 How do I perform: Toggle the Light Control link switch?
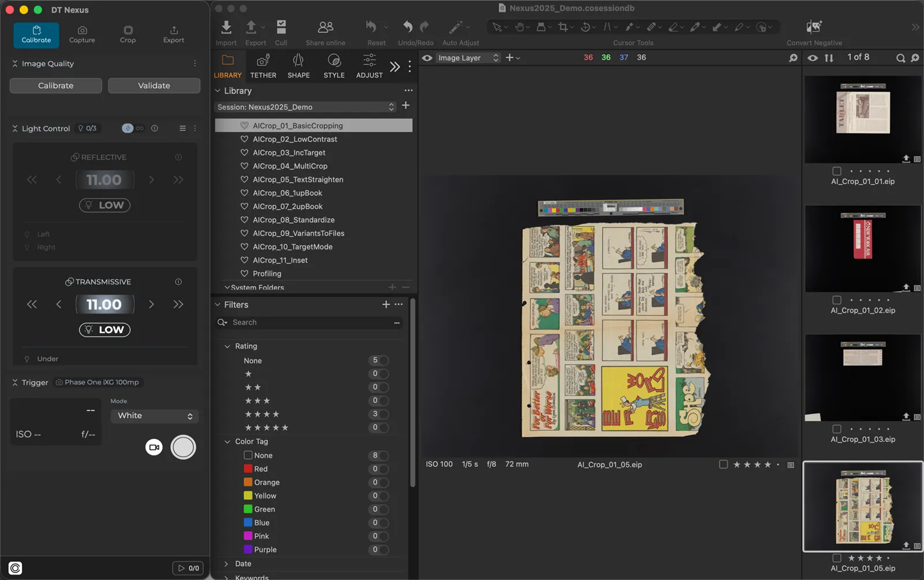133,128
